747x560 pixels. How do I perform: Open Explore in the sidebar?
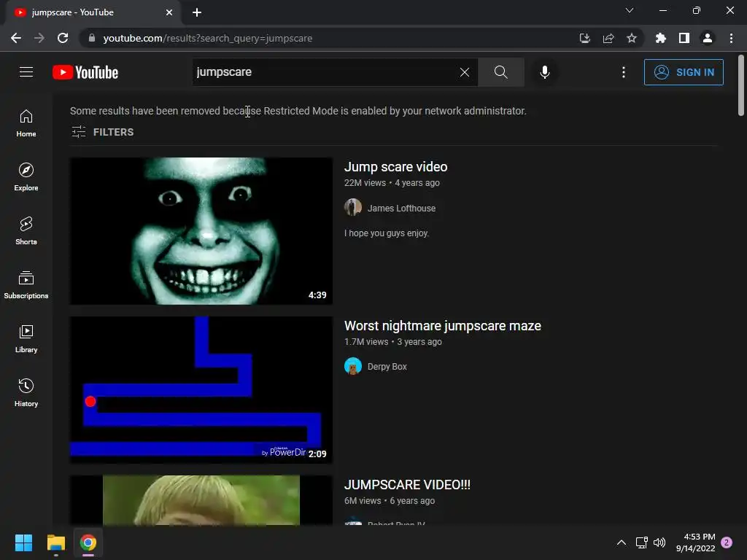(26, 177)
